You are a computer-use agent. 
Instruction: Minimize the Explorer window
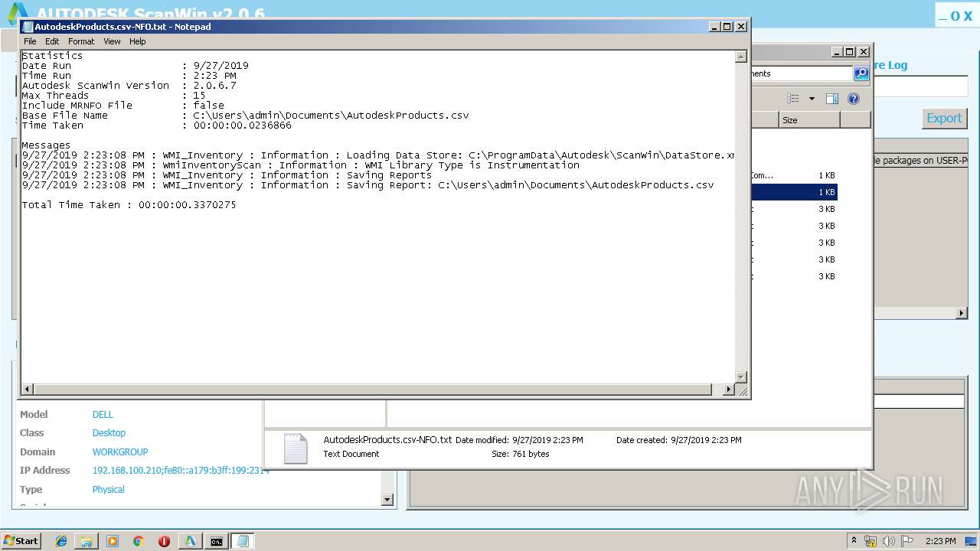coord(837,52)
